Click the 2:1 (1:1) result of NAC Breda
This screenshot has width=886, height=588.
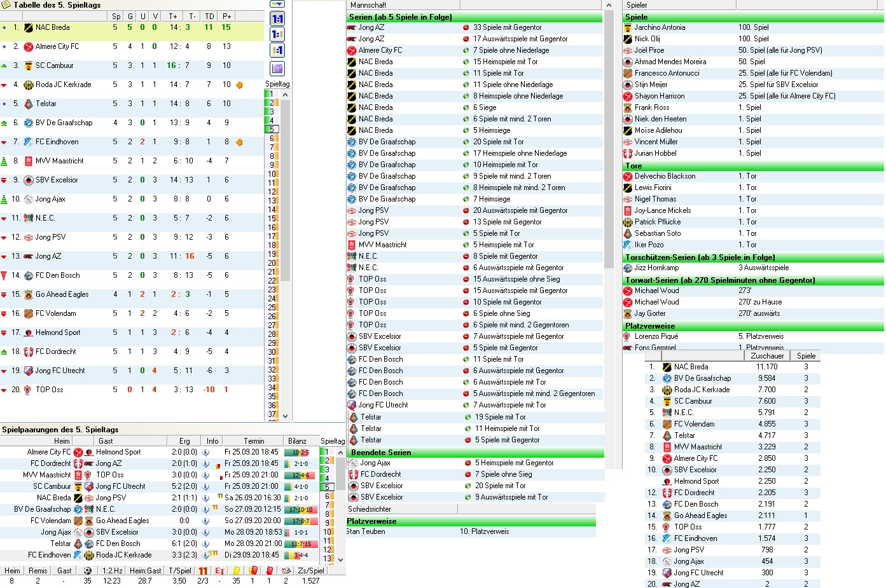(184, 498)
